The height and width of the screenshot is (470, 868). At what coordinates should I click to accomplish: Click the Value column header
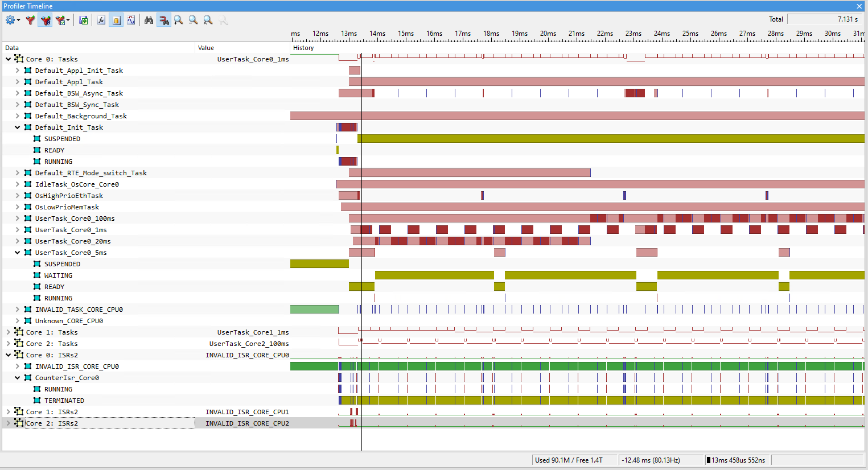tap(206, 48)
